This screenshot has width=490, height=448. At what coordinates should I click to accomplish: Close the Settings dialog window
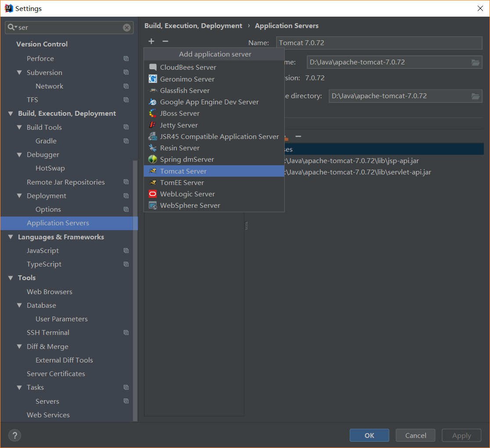(x=480, y=8)
